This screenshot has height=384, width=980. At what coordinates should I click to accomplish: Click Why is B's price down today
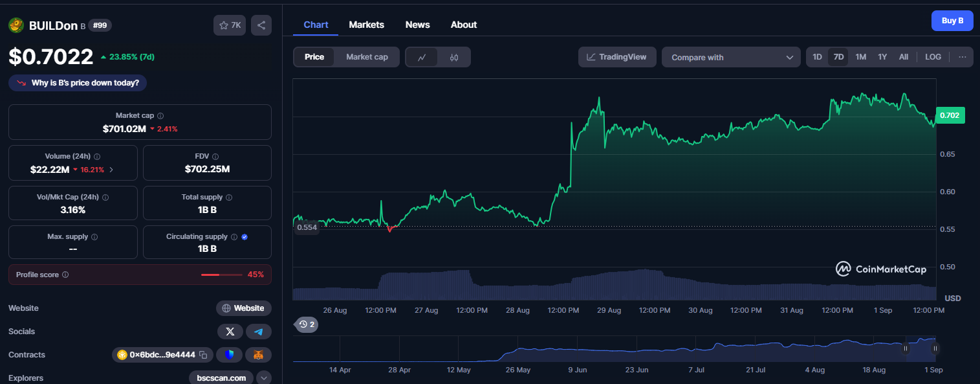[x=78, y=83]
